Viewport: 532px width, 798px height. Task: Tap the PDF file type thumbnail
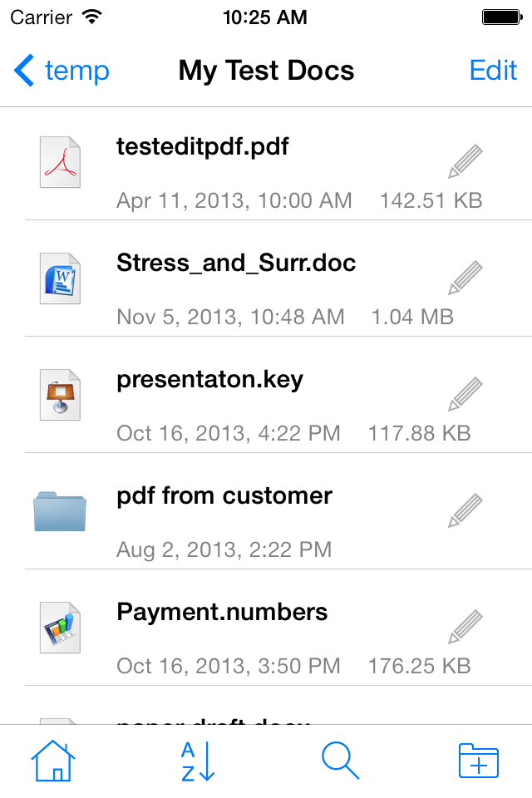point(60,162)
